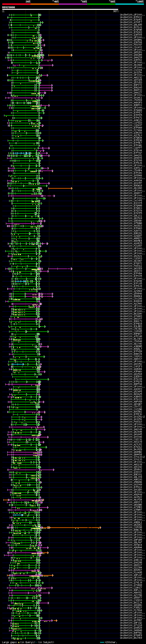The width and height of the screenshot is (146, 644).
Task: Select hit label UniRef100_C1MSQ5
Action: click(131, 331)
